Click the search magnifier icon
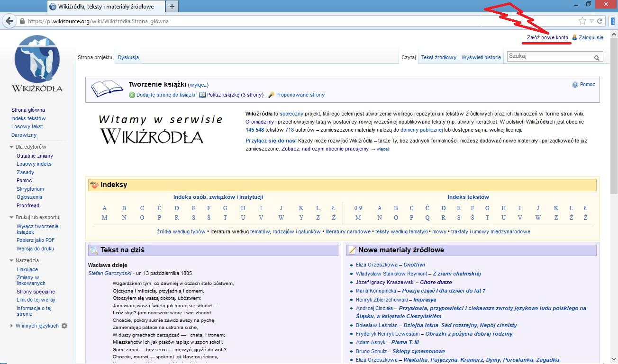Viewport: 618px width, 364px height. pyautogui.click(x=597, y=58)
